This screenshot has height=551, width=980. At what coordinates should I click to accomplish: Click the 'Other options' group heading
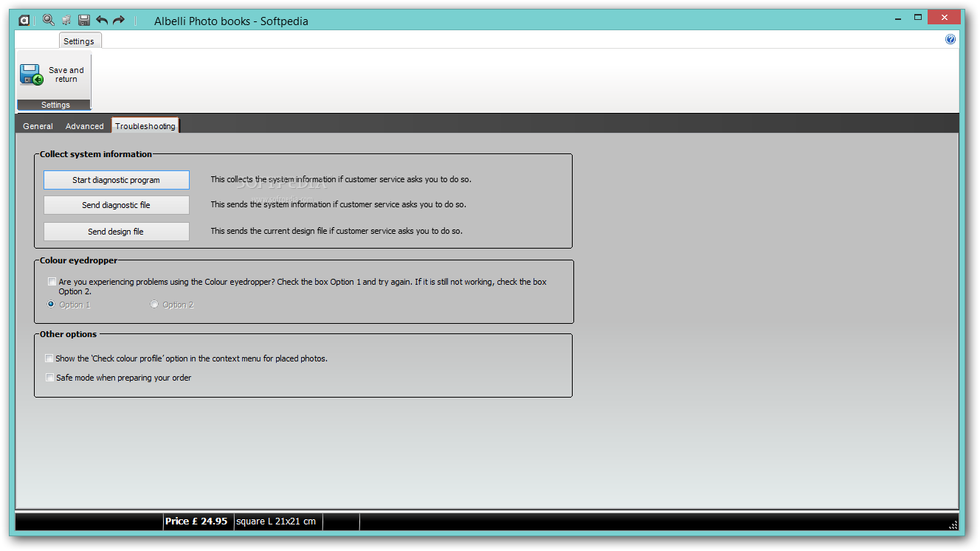[x=68, y=334]
